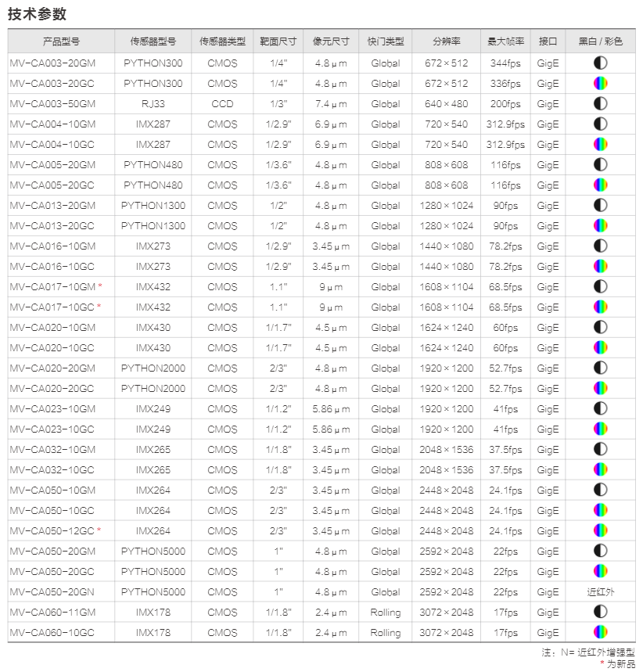
Task: Select the MV-CA050-20GN model name
Action: pos(52,592)
